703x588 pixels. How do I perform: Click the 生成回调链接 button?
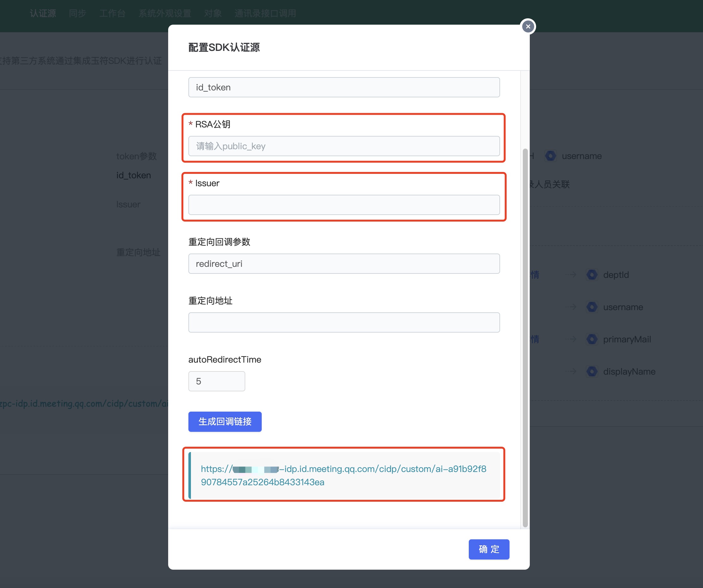225,422
